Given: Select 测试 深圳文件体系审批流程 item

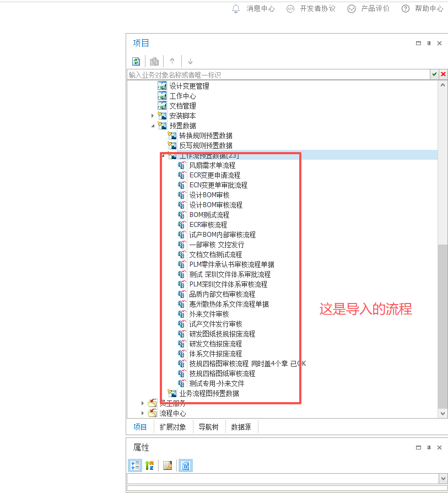Looking at the screenshot, I should pos(230,274).
